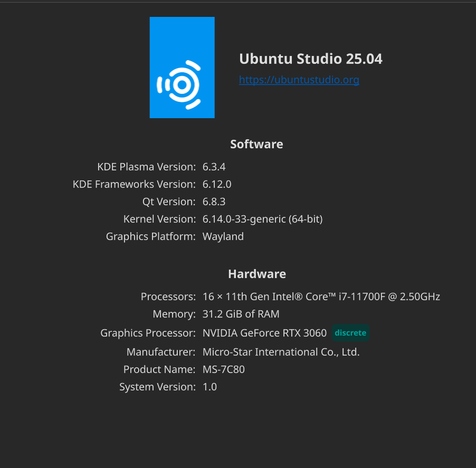This screenshot has height=468, width=476.
Task: Select the Hardware section heading
Action: pyautogui.click(x=257, y=274)
